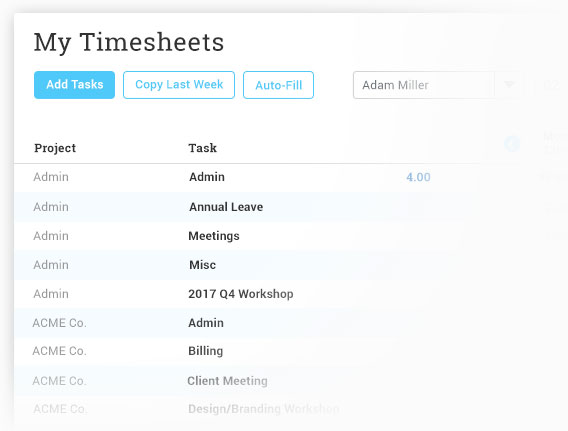This screenshot has height=431, width=568.
Task: Click the Copy Last Week button
Action: point(179,85)
